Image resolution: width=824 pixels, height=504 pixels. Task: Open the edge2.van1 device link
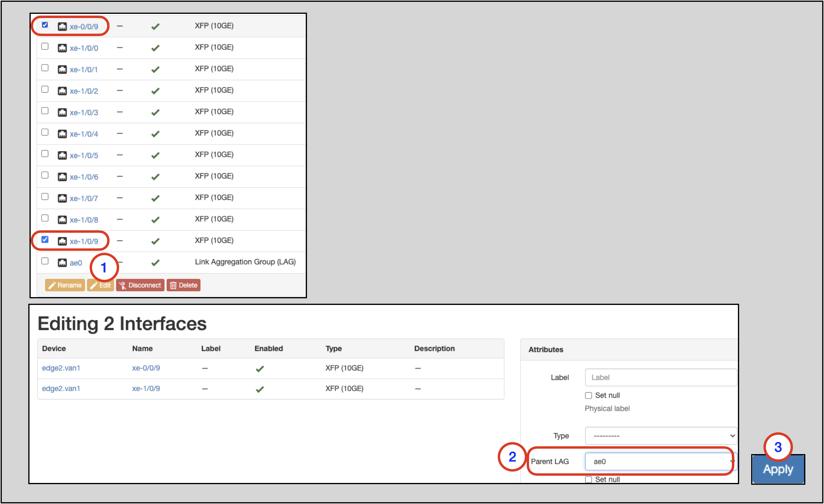pyautogui.click(x=61, y=368)
